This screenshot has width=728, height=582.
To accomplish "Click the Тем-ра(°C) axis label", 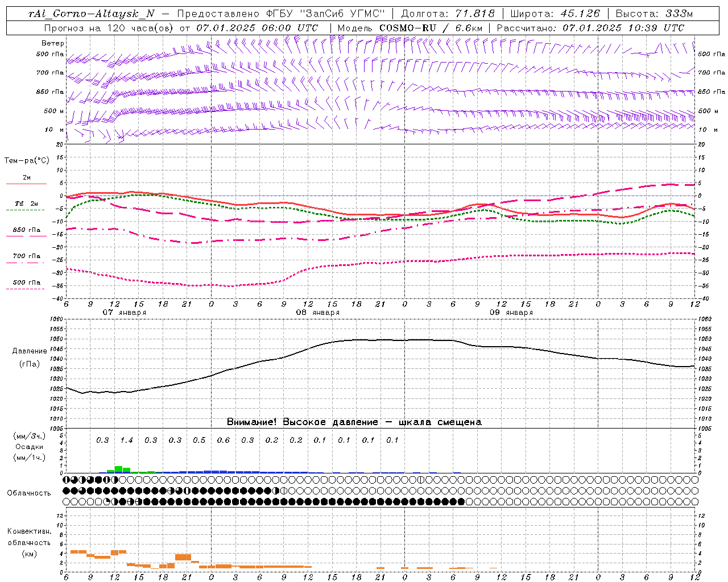I will [27, 161].
